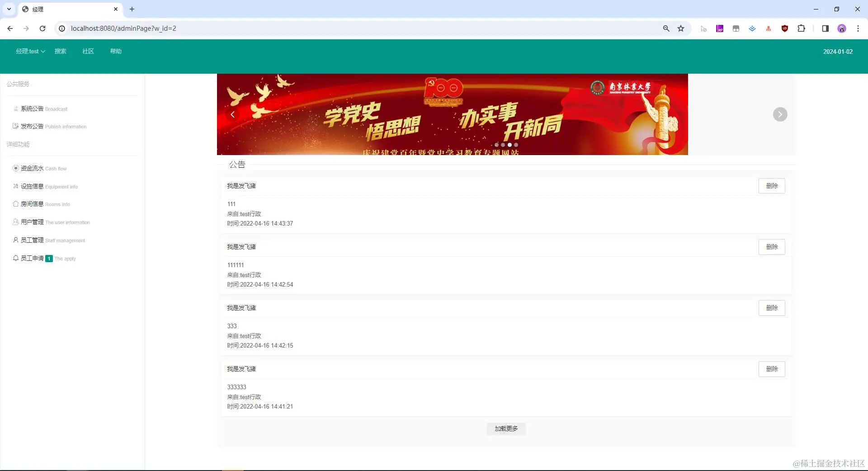This screenshot has height=471, width=868.
Task: Open a new browser tab
Action: (x=132, y=9)
